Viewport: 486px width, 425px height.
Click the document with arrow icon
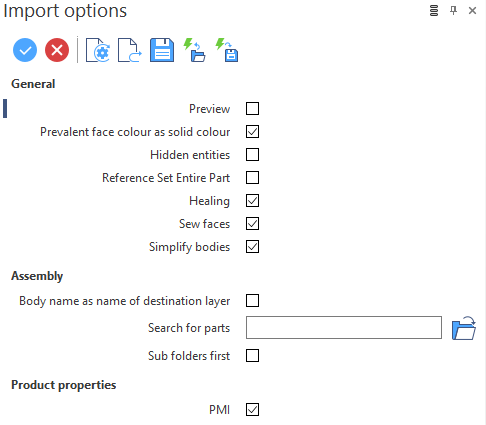(130, 50)
